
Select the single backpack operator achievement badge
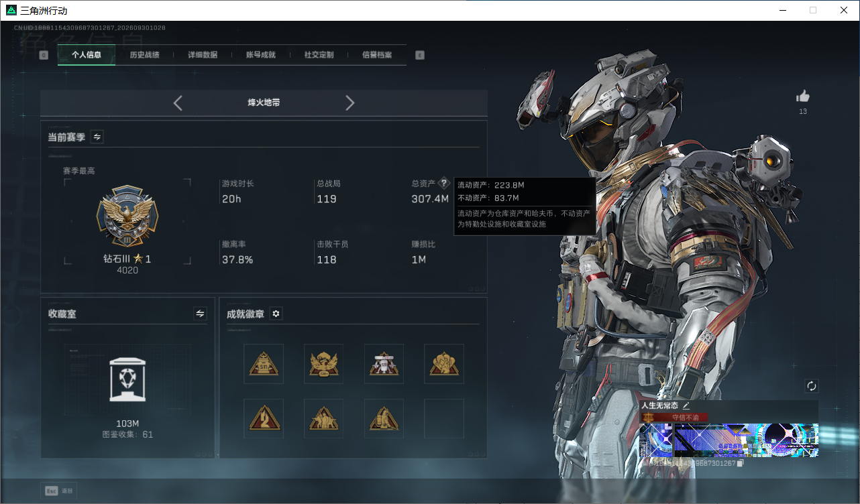point(384,419)
